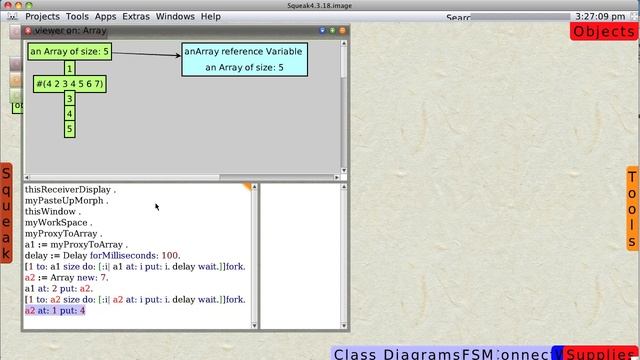The image size is (640, 360).
Task: Open the Supplies flap tab
Action: coord(600,353)
